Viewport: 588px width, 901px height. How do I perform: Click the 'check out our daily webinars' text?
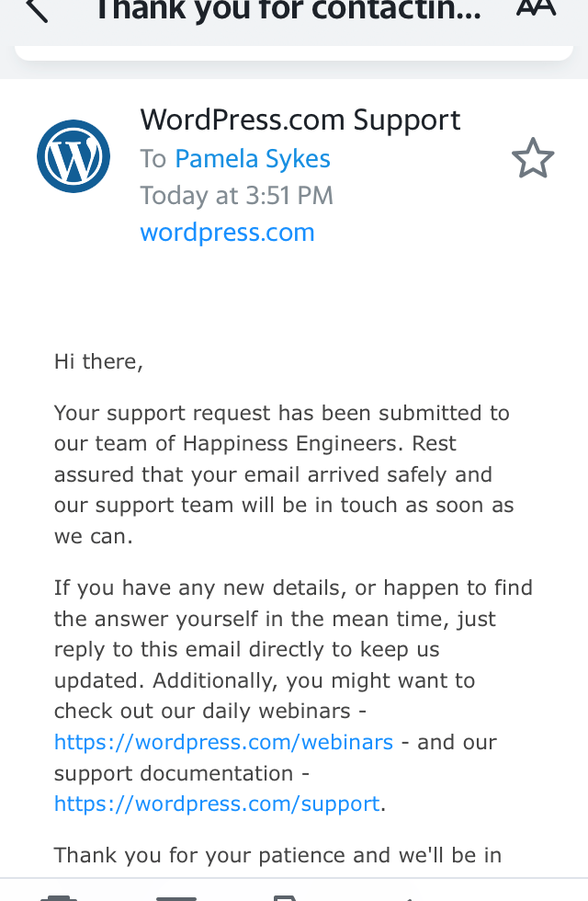click(x=202, y=712)
